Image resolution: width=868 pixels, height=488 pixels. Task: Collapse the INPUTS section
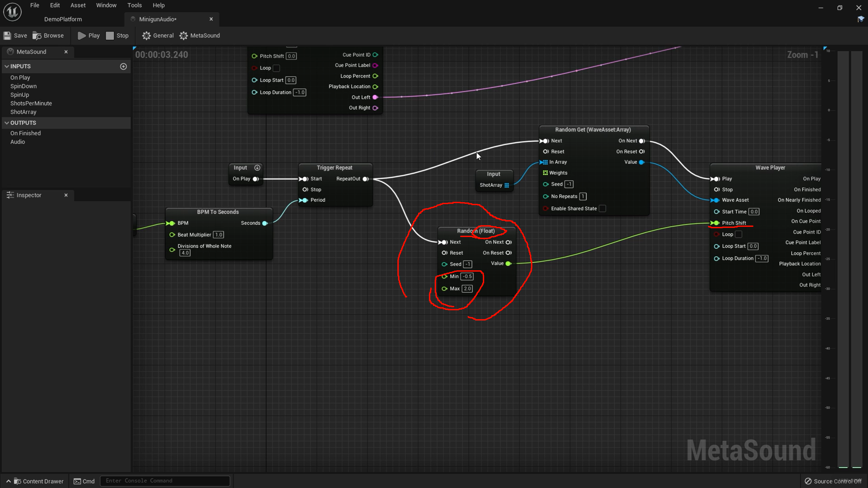(x=7, y=66)
